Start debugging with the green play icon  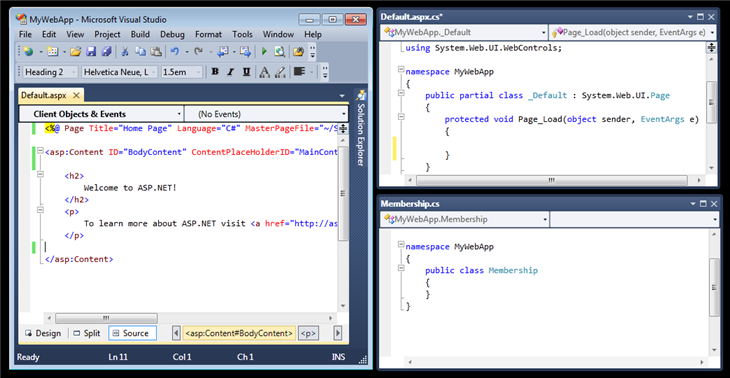pyautogui.click(x=264, y=52)
